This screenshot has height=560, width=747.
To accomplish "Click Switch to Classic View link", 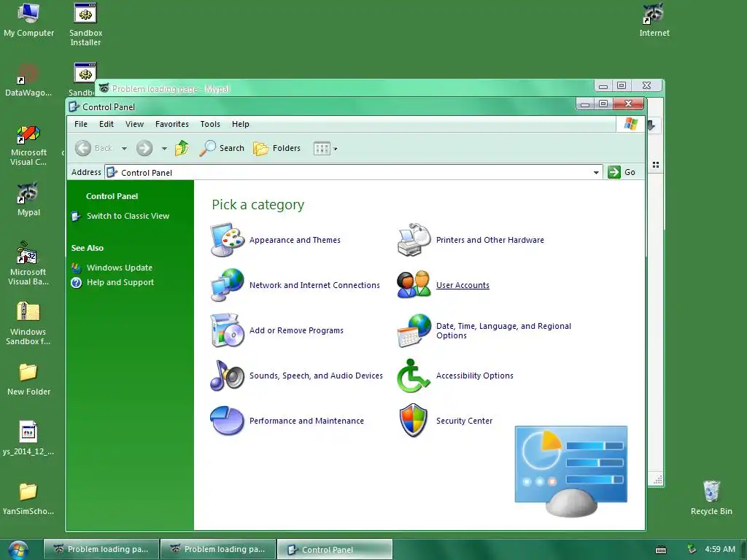I will [128, 216].
